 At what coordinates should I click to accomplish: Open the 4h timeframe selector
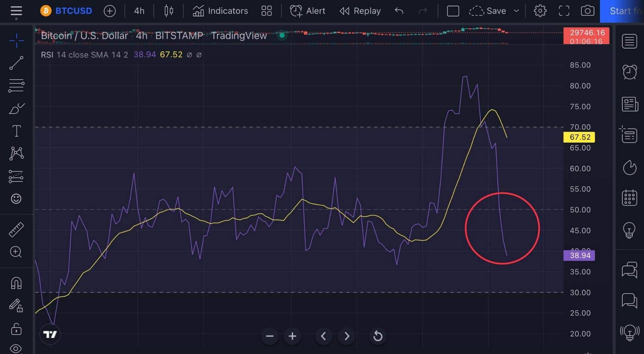pyautogui.click(x=139, y=11)
